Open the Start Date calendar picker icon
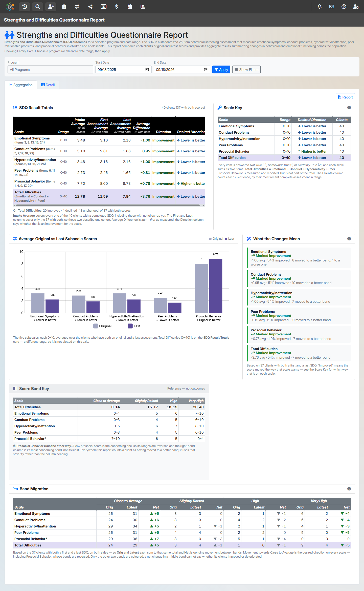Screen dimensions: 364x591 [147, 70]
